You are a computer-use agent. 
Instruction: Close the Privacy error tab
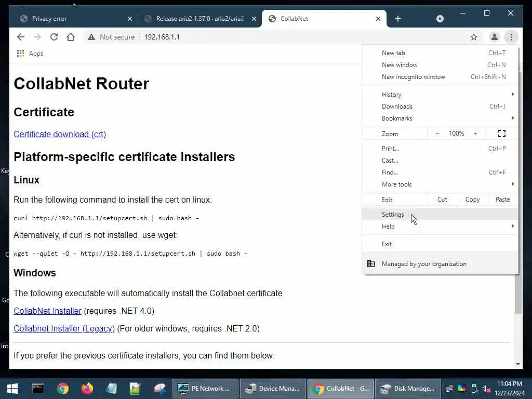coord(129,19)
